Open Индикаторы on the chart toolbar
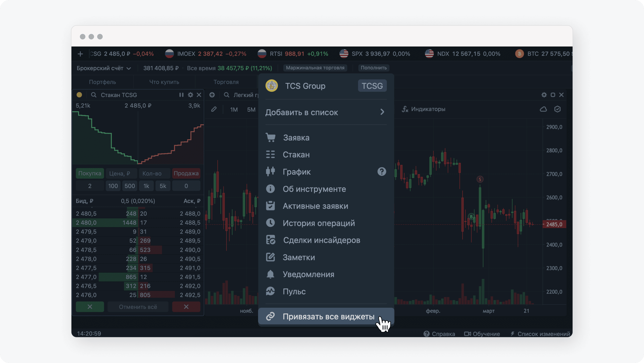The height and width of the screenshot is (363, 644). pos(423,109)
